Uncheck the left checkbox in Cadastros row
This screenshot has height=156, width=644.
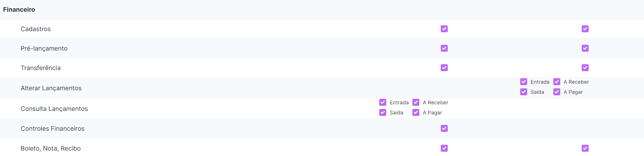tap(444, 29)
